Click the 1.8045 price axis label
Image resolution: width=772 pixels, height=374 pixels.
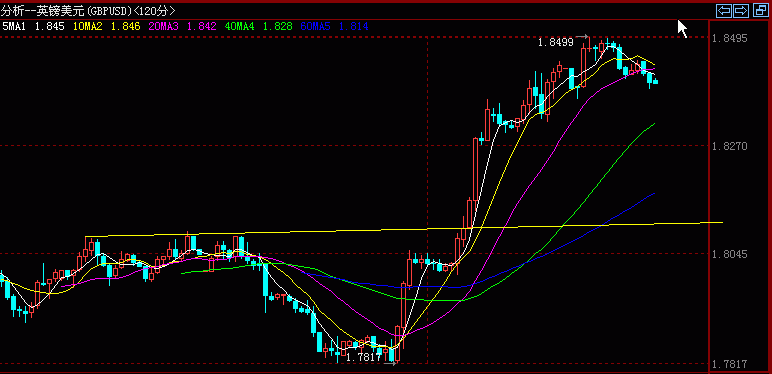click(x=729, y=254)
